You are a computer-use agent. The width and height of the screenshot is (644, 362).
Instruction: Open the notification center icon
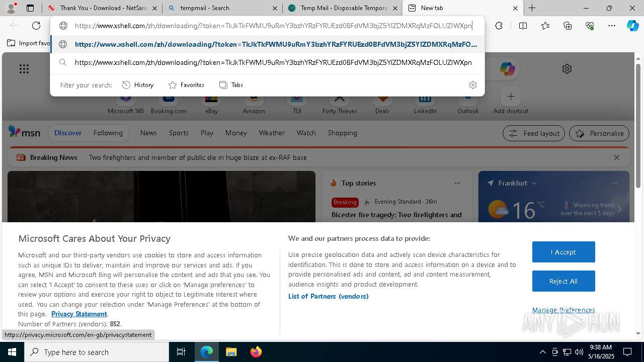[x=627, y=352]
